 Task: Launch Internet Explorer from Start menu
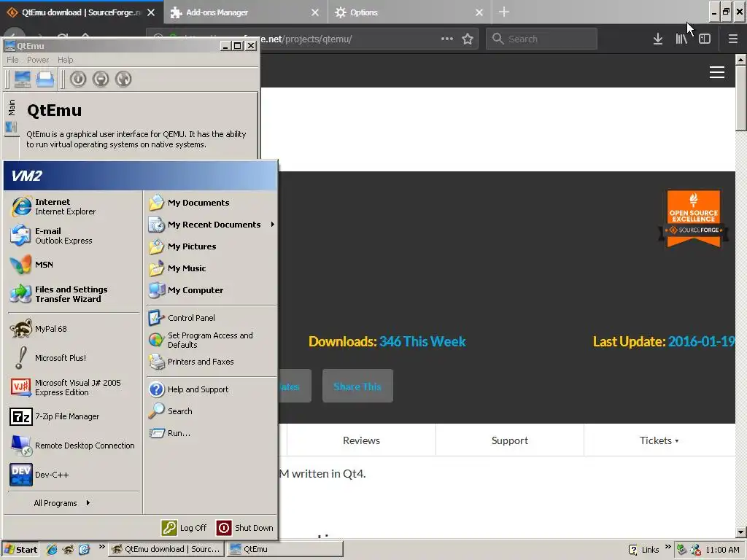74,206
